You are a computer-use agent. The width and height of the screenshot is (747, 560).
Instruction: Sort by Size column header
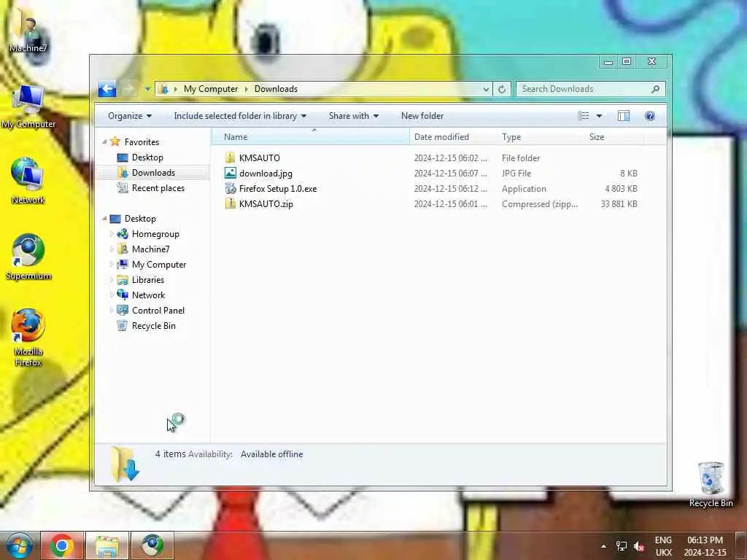[x=614, y=137]
